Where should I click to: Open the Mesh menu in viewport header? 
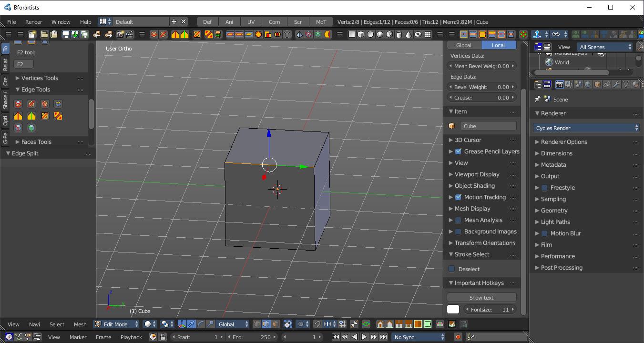80,324
